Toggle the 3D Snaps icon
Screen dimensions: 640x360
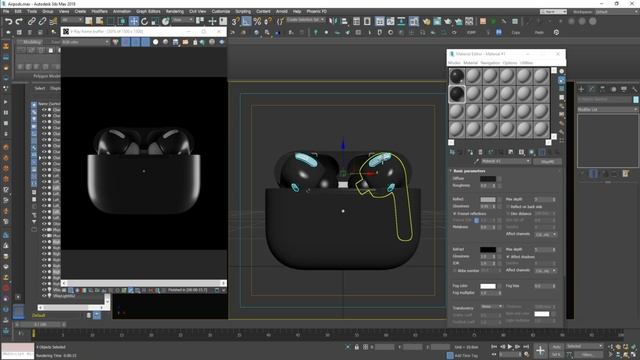236,21
